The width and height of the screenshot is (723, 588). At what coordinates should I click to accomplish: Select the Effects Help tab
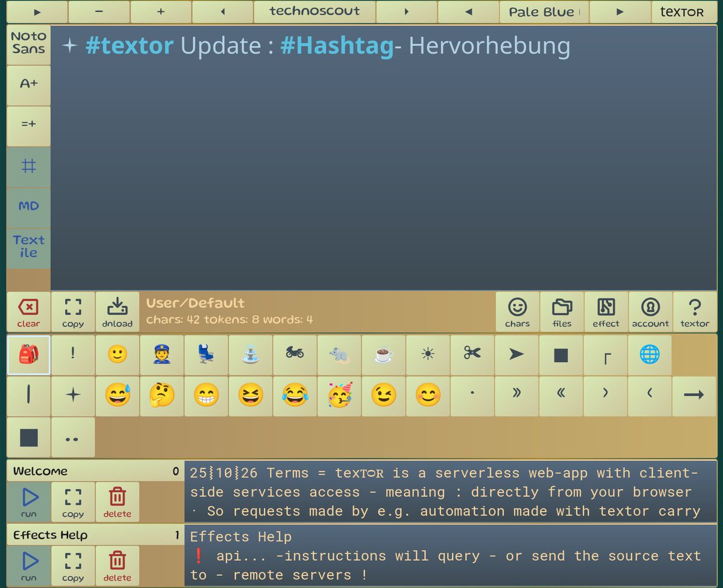tap(90, 535)
